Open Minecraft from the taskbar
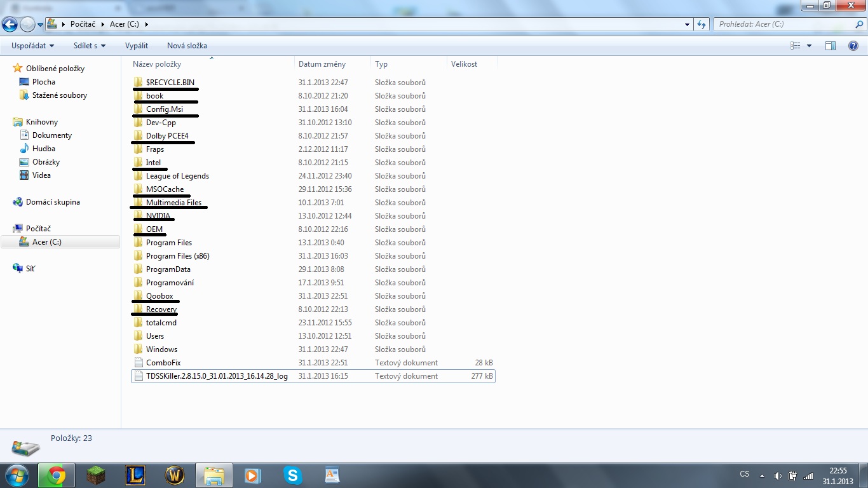This screenshot has width=868, height=488. [x=96, y=475]
